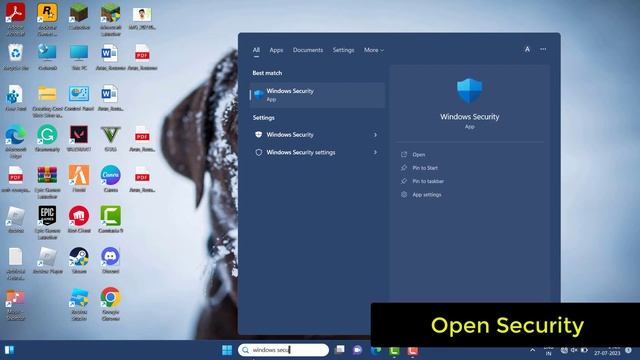This screenshot has height=360, width=640.
Task: Click the Windows Start button on taskbar
Action: click(x=227, y=350)
